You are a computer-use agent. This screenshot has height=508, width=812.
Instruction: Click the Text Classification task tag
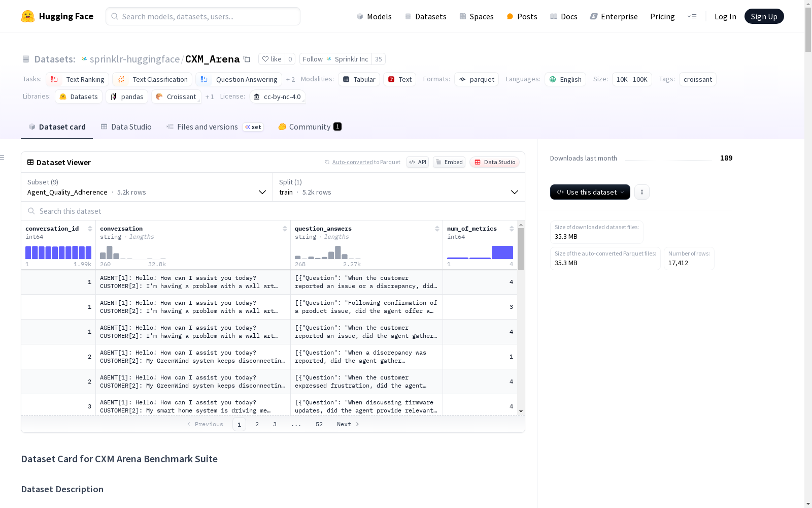(x=152, y=79)
